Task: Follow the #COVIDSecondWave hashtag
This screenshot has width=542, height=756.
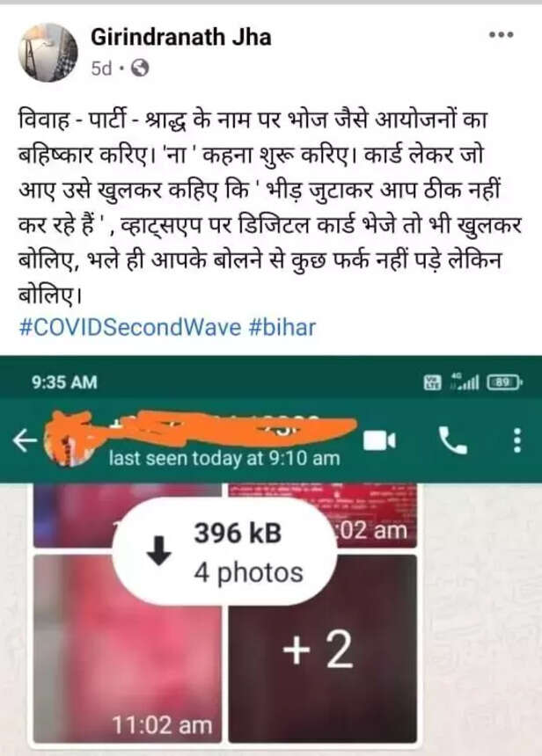Action: (130, 327)
